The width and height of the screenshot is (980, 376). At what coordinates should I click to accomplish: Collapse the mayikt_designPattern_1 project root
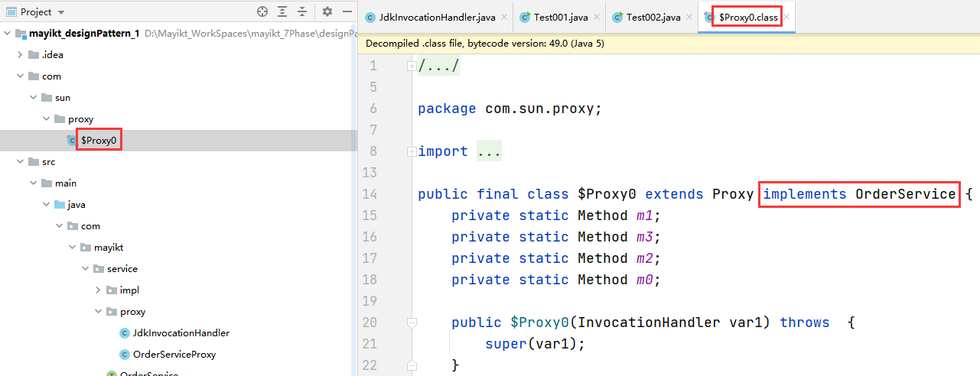point(7,34)
